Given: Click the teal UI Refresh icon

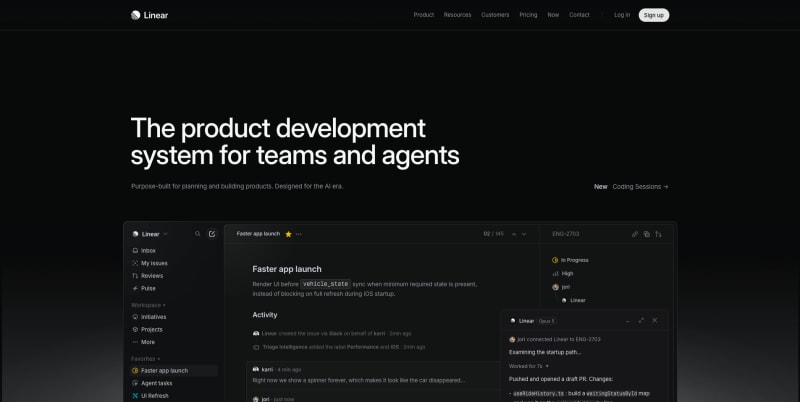Looking at the screenshot, I should [x=135, y=396].
